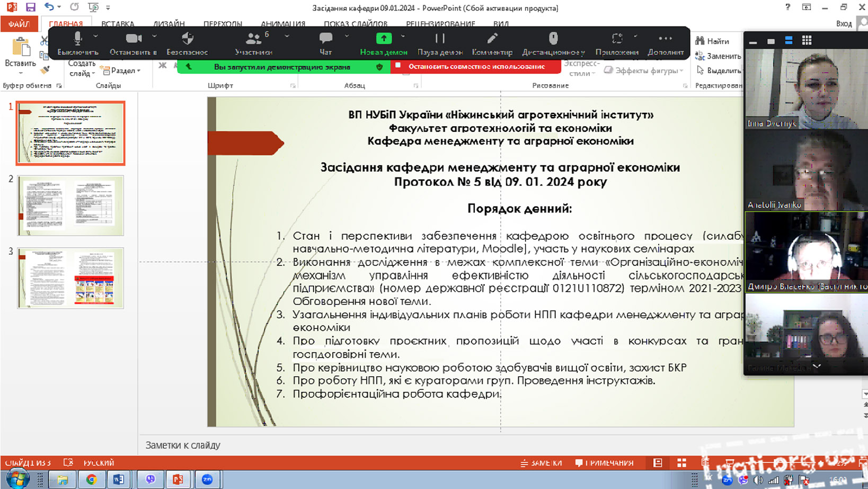Open Zoom Security shield options
The image size is (868, 489).
pos(187,43)
